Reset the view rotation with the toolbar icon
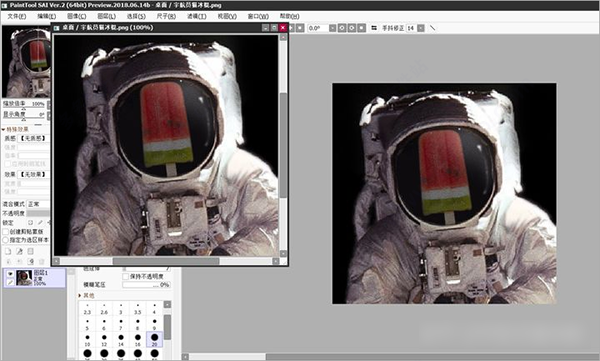Screen dimensions: 600x361 click(361, 28)
